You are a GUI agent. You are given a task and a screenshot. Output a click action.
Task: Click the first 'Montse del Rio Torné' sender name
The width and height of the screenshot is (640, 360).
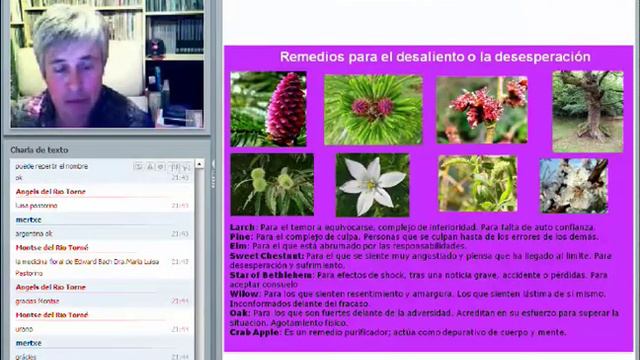tap(52, 248)
